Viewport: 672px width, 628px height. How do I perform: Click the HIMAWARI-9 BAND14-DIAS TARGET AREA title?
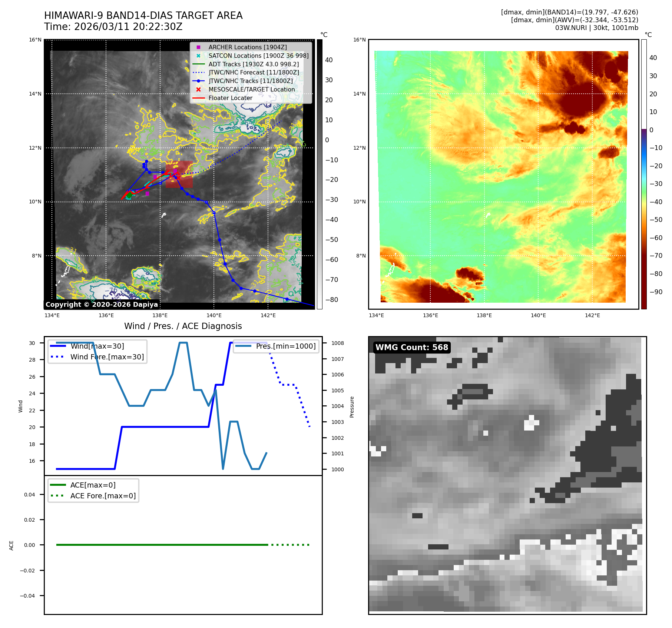[x=143, y=16]
